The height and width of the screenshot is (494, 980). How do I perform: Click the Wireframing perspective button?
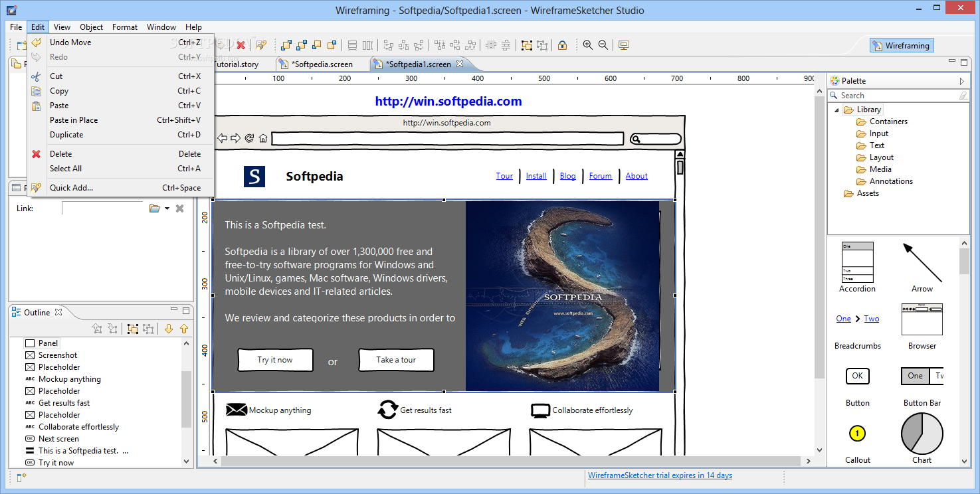(902, 46)
